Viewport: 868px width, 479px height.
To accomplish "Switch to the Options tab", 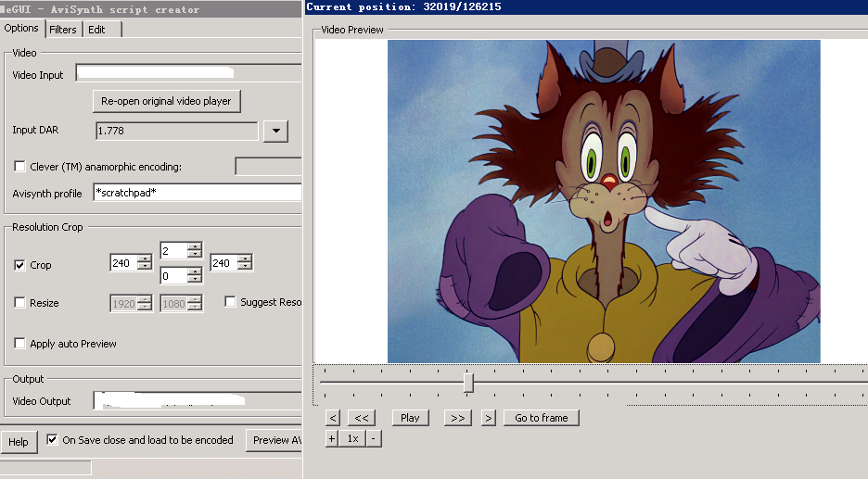I will 21,28.
